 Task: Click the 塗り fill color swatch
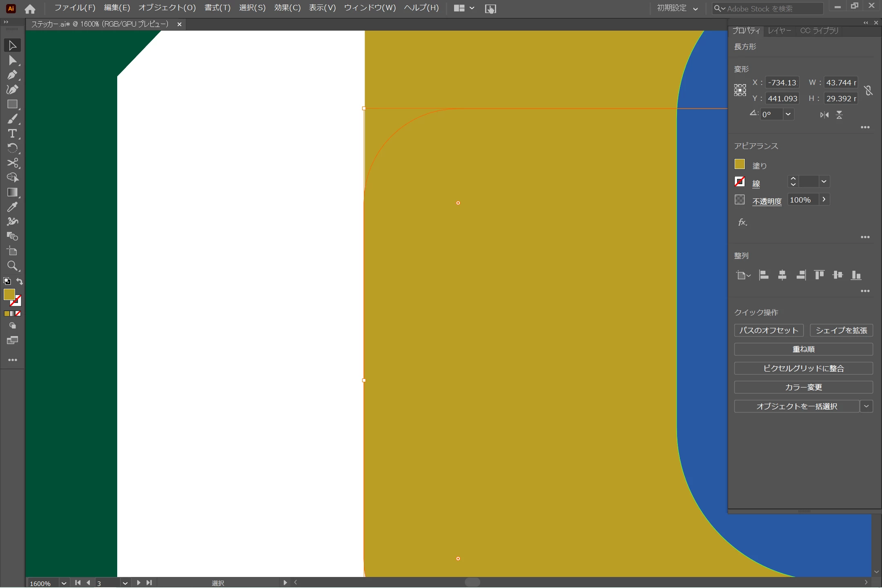pyautogui.click(x=739, y=164)
